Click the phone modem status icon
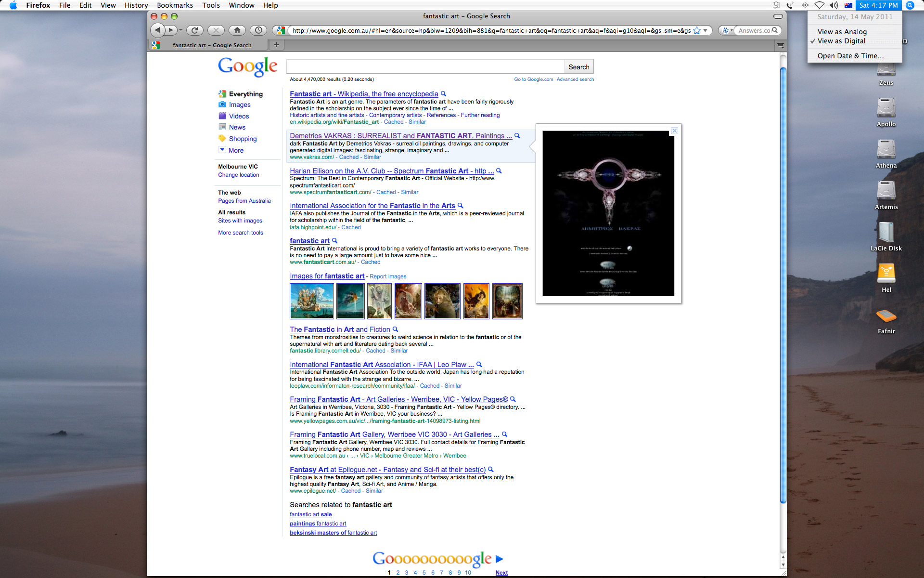Viewport: 924px width, 578px height. tap(790, 5)
